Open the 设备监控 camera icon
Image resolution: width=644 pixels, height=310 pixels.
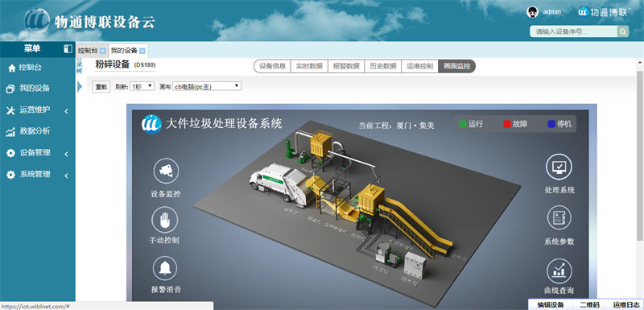point(166,171)
